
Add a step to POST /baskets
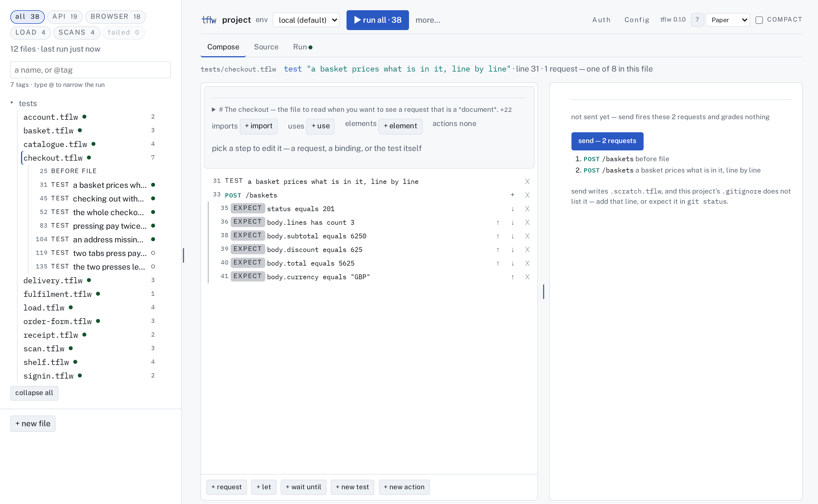point(512,195)
